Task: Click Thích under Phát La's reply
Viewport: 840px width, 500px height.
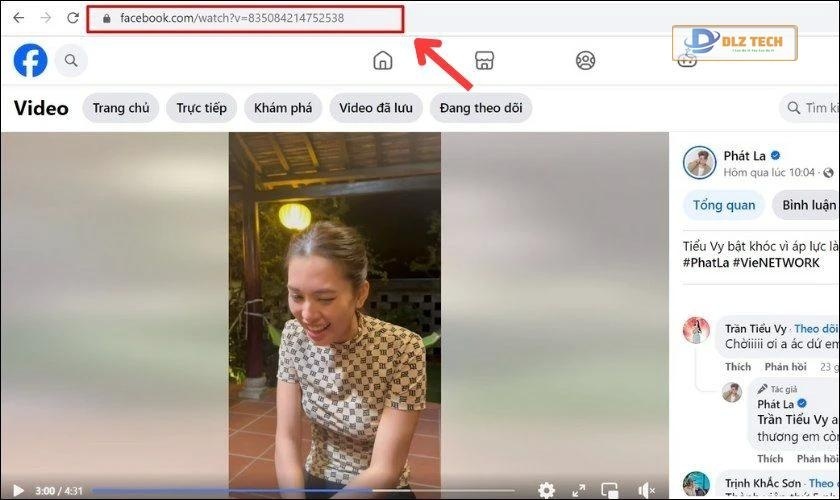Action: click(x=770, y=458)
